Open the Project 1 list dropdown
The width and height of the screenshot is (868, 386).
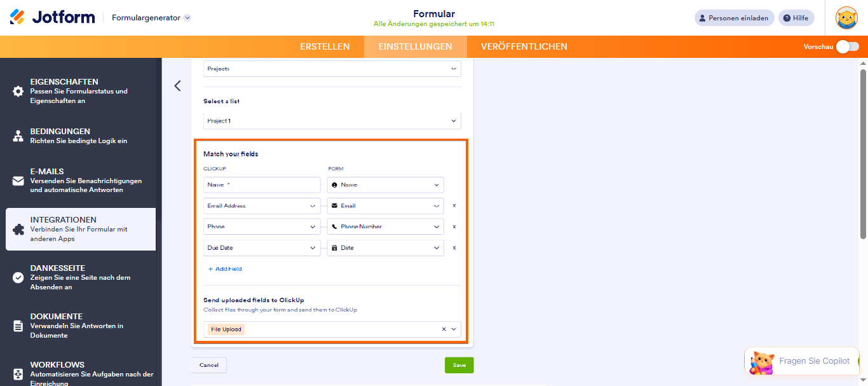[332, 121]
